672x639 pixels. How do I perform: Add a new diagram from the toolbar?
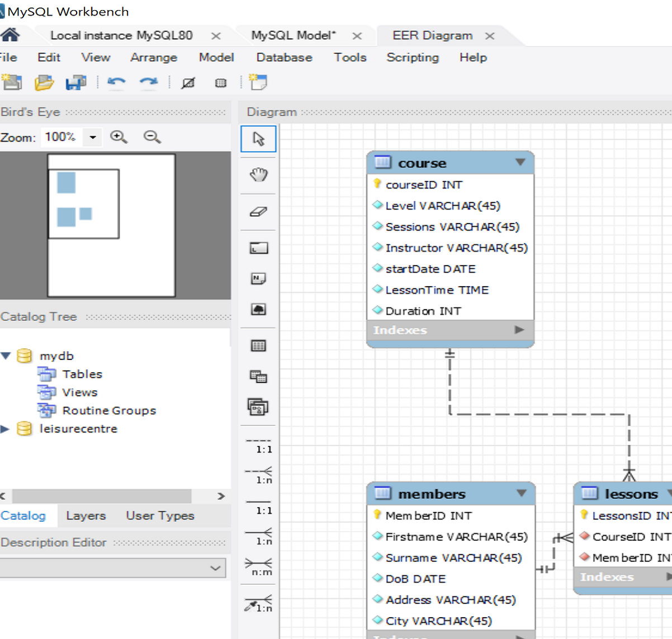[x=258, y=82]
